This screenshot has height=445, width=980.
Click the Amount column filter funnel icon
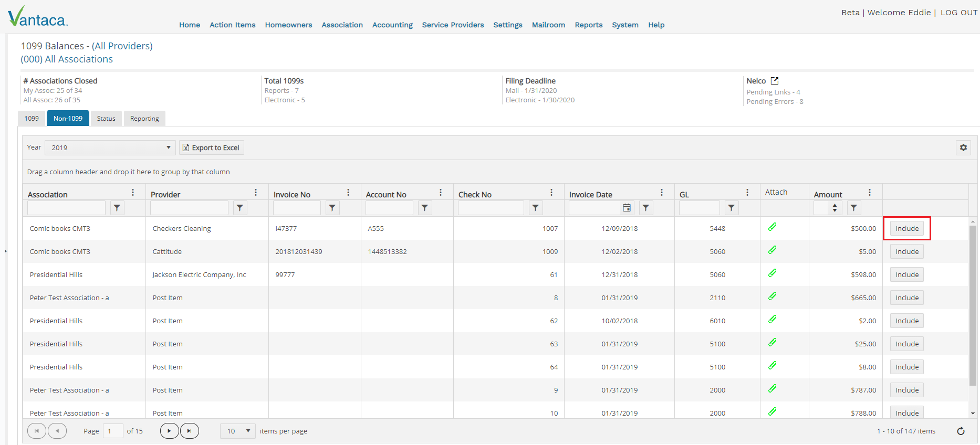(x=854, y=208)
